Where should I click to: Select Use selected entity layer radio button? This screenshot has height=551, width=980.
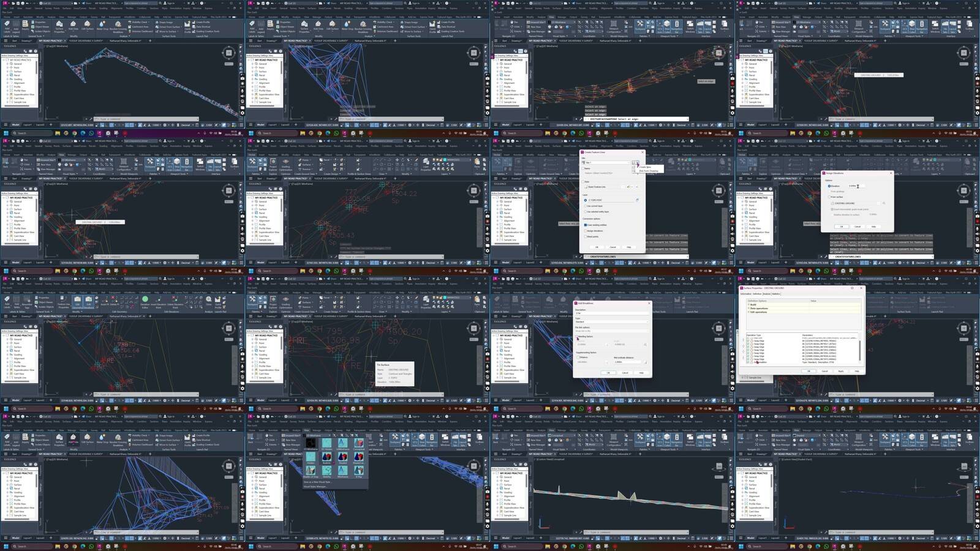pyautogui.click(x=586, y=211)
